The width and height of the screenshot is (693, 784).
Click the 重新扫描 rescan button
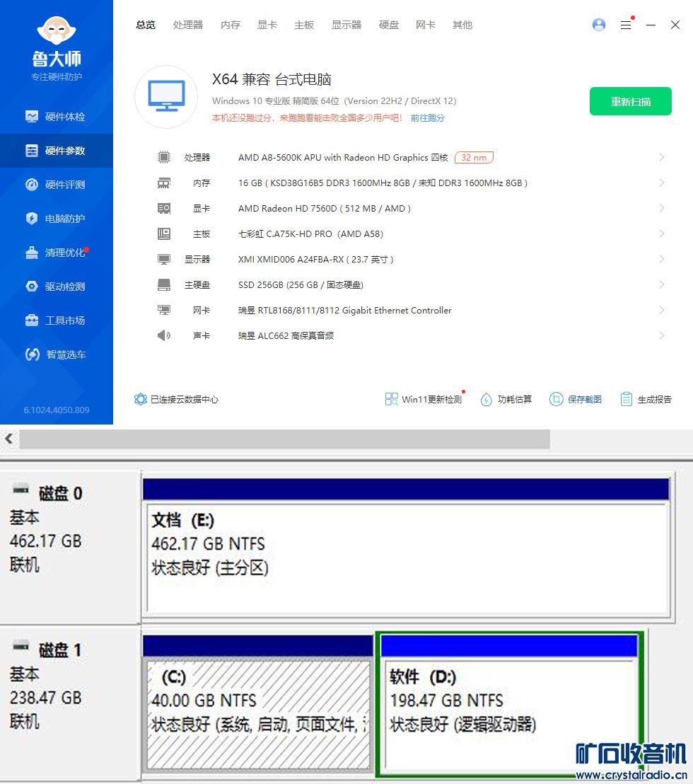(x=631, y=101)
